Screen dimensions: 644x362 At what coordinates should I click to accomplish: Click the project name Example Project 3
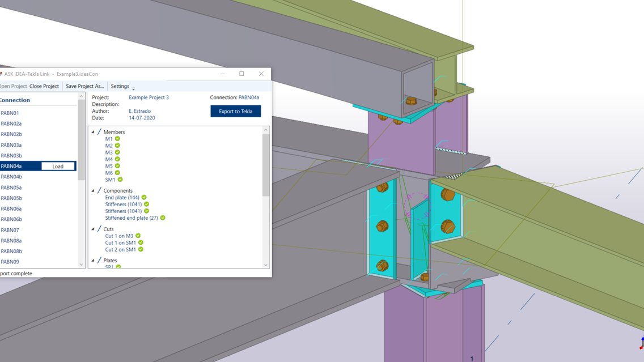pyautogui.click(x=149, y=97)
